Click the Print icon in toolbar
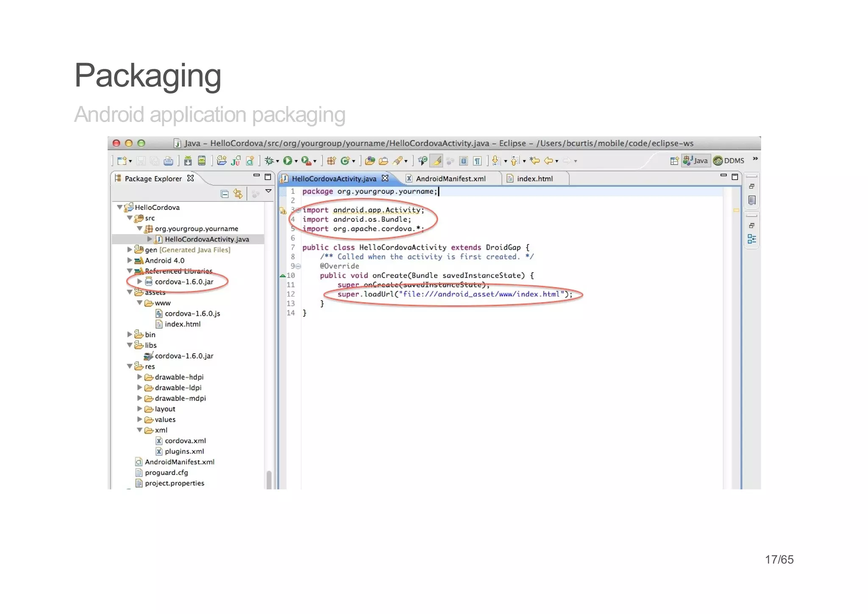This screenshot has height=614, width=868. pyautogui.click(x=168, y=161)
